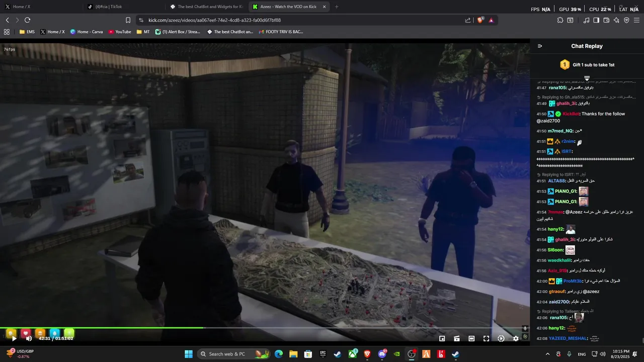The width and height of the screenshot is (644, 362).
Task: Reload the Kick page
Action: [x=27, y=20]
